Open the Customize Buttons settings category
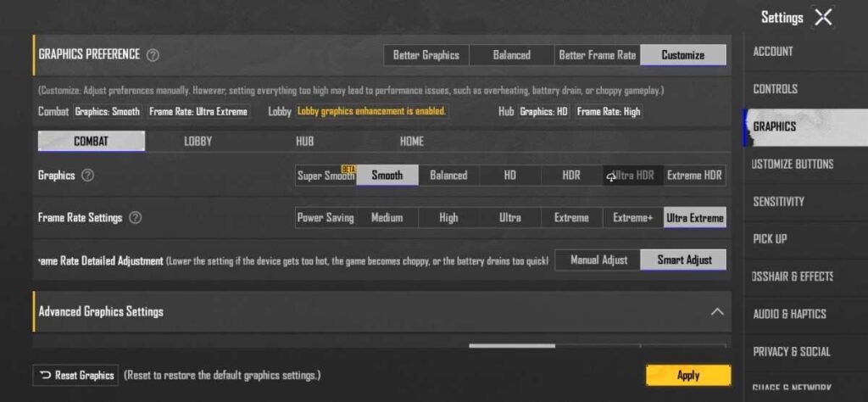 coord(806,164)
